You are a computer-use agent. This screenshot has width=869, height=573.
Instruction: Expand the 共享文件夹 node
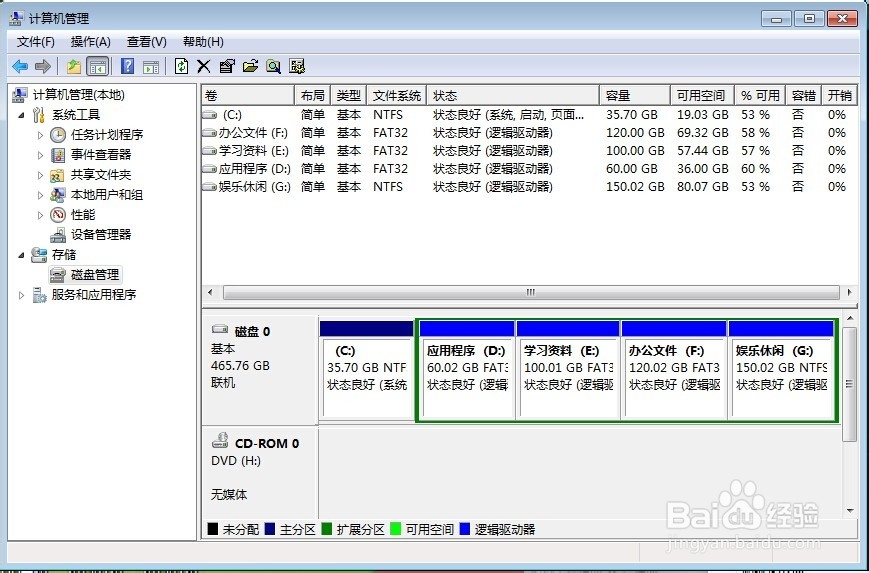40,175
